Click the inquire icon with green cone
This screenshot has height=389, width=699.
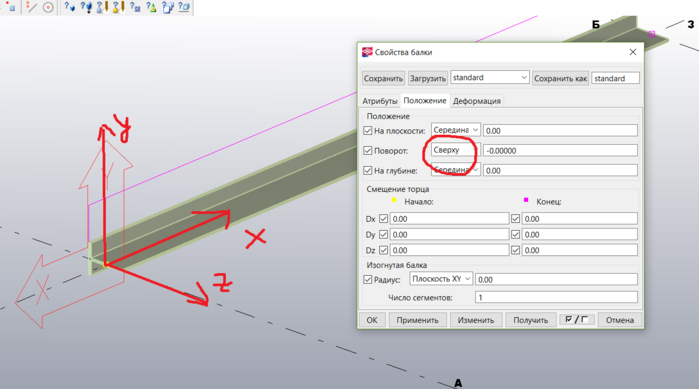point(152,7)
